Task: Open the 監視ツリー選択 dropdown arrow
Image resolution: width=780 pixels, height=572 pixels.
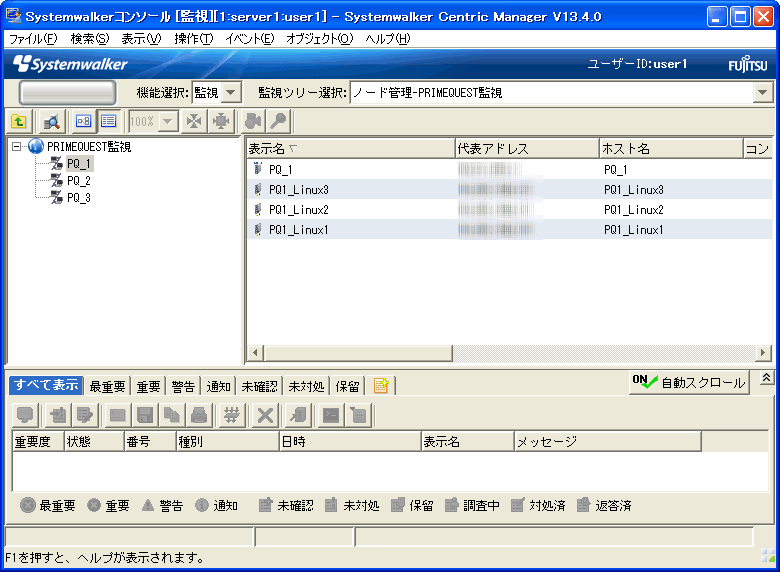Action: (762, 93)
